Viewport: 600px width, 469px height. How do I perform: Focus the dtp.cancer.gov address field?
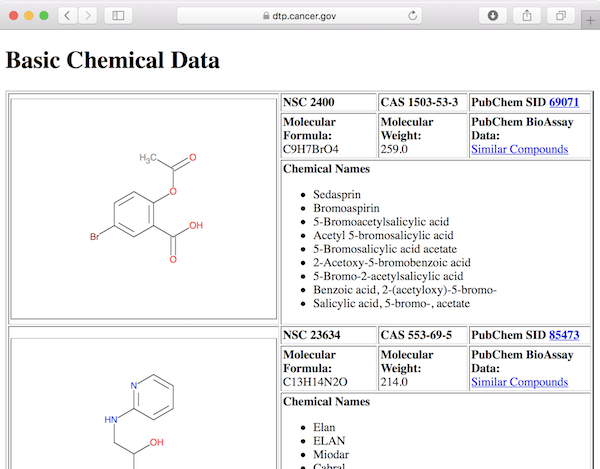pos(299,16)
